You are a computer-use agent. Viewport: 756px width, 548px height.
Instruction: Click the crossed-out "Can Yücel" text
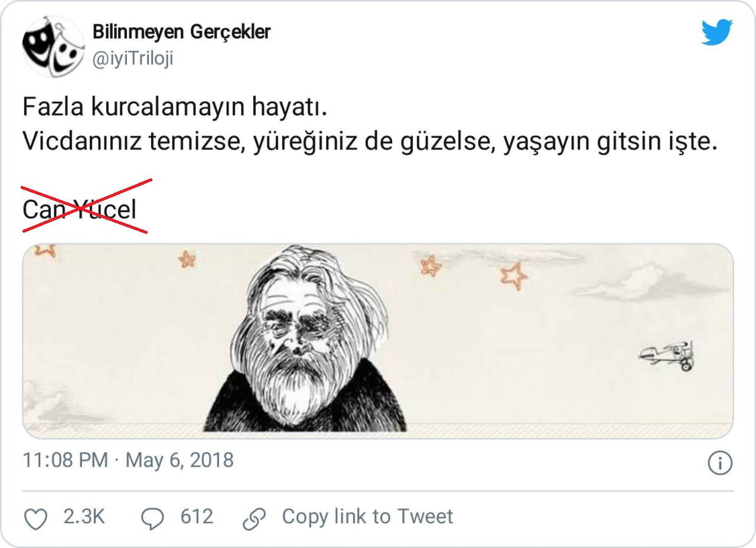(x=80, y=208)
